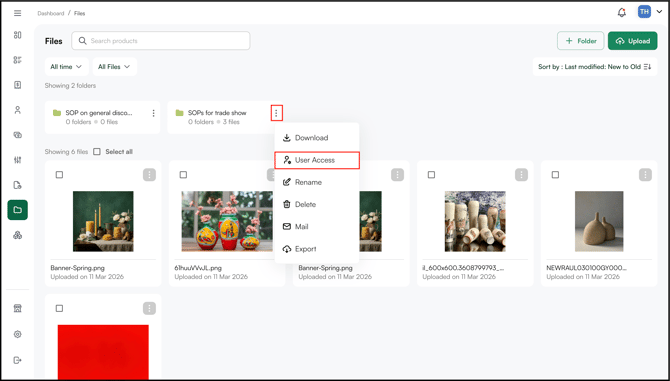The image size is (670, 381).
Task: Check the NEWRAUL030100GY000 file checkbox
Action: click(555, 175)
